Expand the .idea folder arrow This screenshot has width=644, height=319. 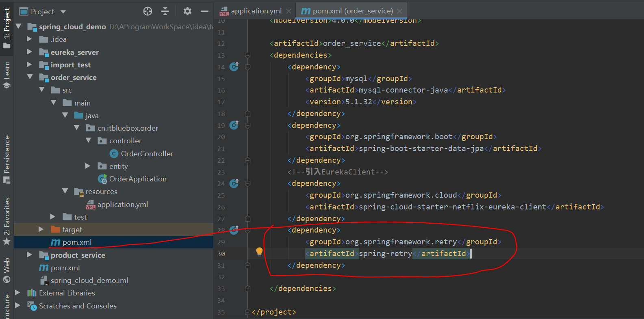coord(29,39)
